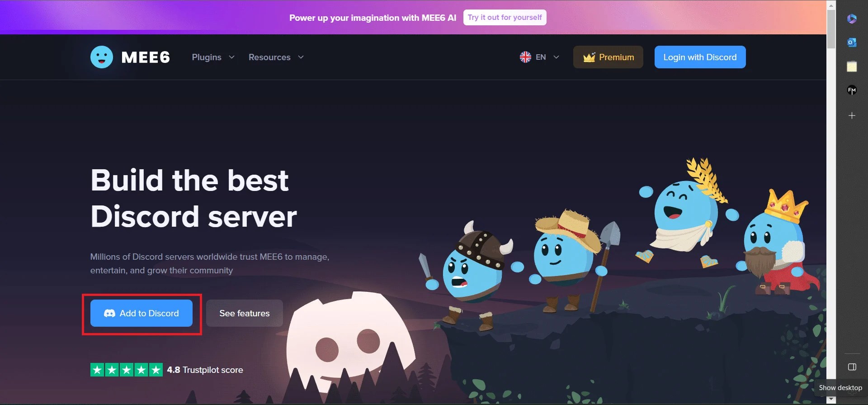Click the 4.8 Trustpilot score text
Viewport: 868px width, 405px height.
click(x=205, y=370)
